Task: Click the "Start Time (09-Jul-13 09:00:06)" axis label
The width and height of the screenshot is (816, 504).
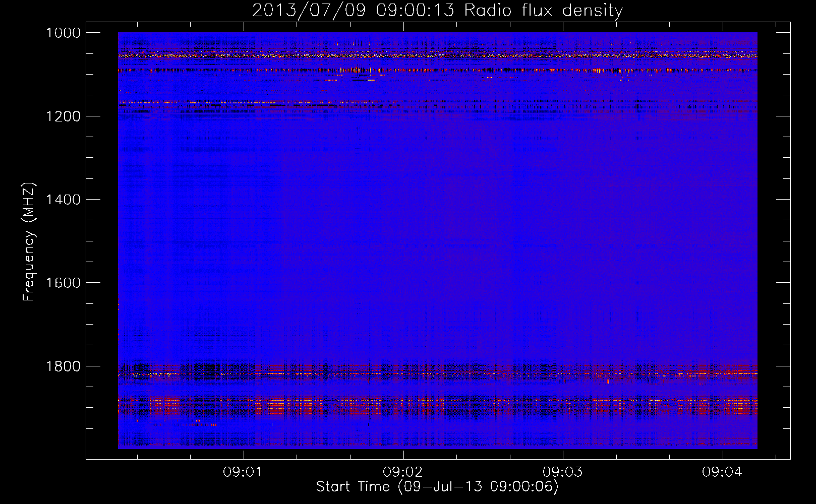Action: [437, 487]
